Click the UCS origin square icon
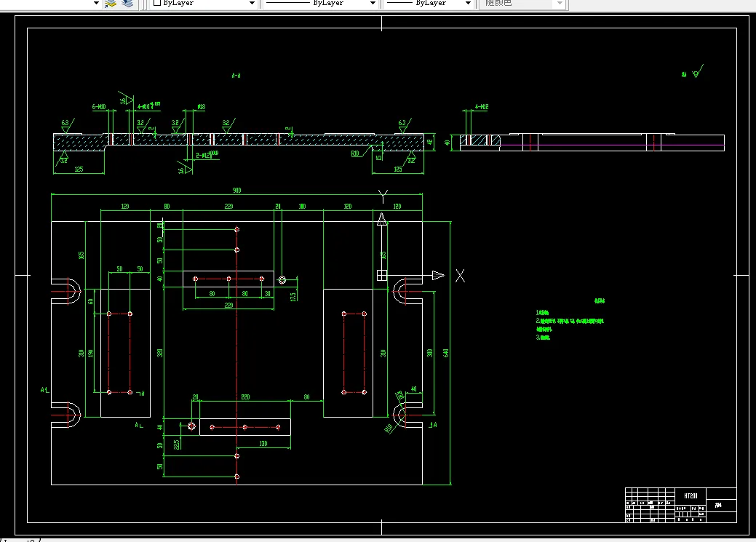This screenshot has width=756, height=542. [x=382, y=275]
